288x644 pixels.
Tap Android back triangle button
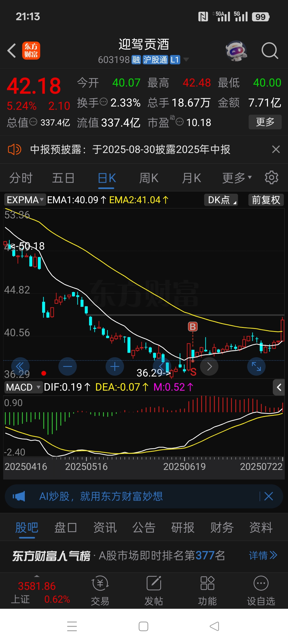coord(215,626)
